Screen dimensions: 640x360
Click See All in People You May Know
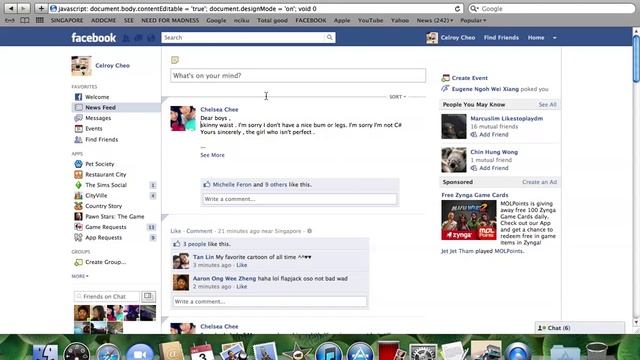coord(547,104)
